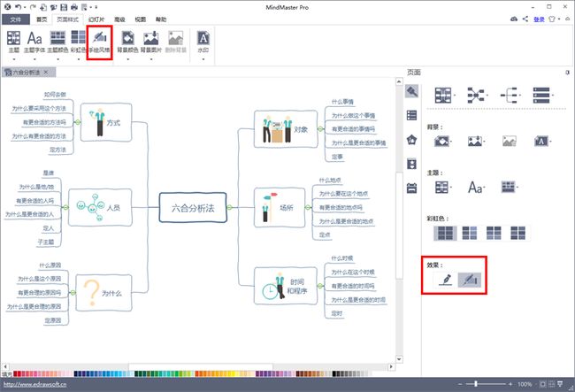Click remove background icon under 背景 in panel
This screenshot has height=392, width=575.
tap(510, 142)
